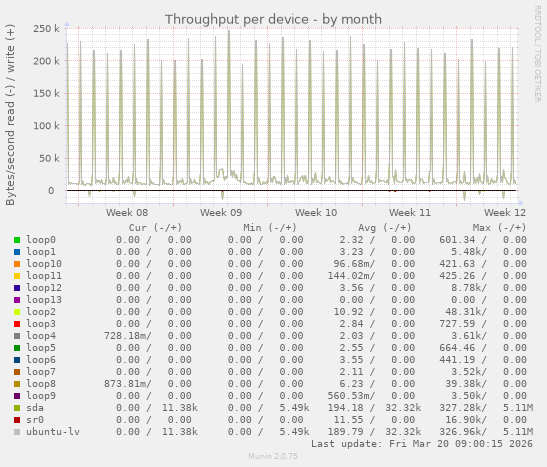Select the loop6 legend label

41,360
